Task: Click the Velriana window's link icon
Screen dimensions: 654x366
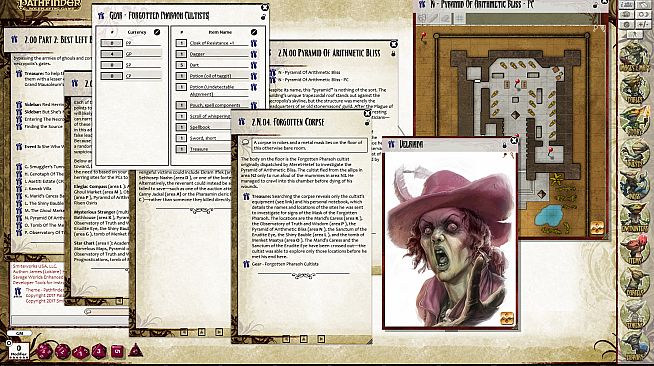Action: (x=391, y=144)
